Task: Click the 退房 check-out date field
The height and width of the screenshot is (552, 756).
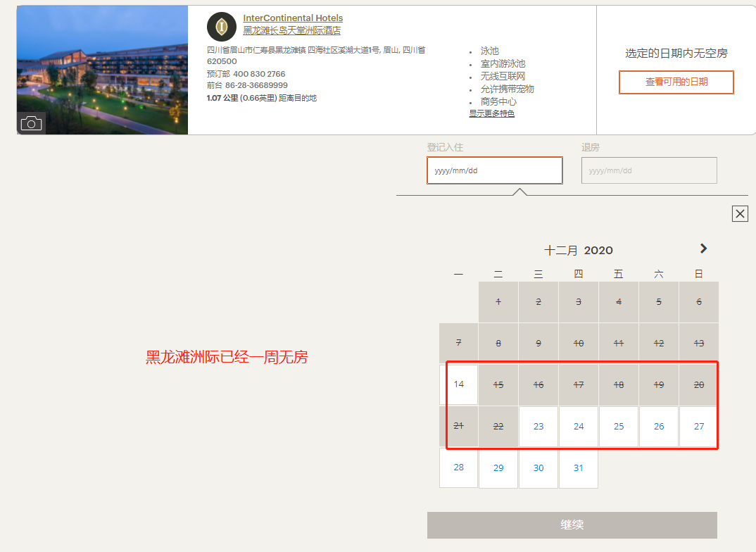Action: point(648,170)
